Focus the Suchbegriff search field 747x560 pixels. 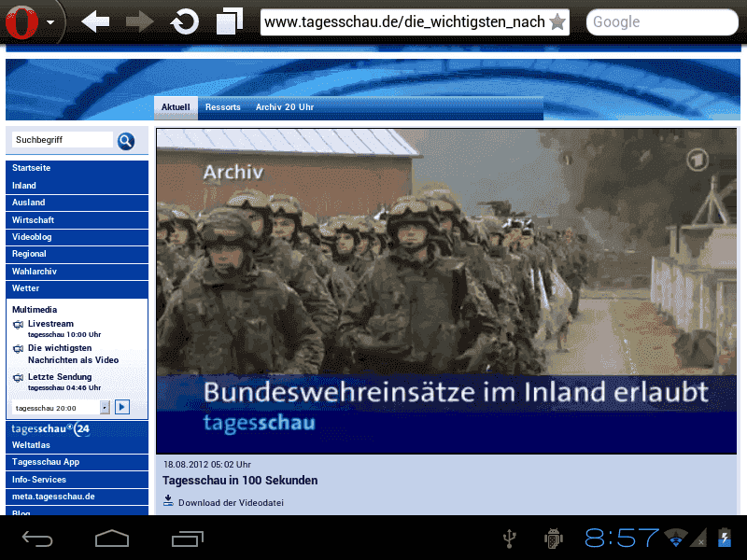point(62,140)
